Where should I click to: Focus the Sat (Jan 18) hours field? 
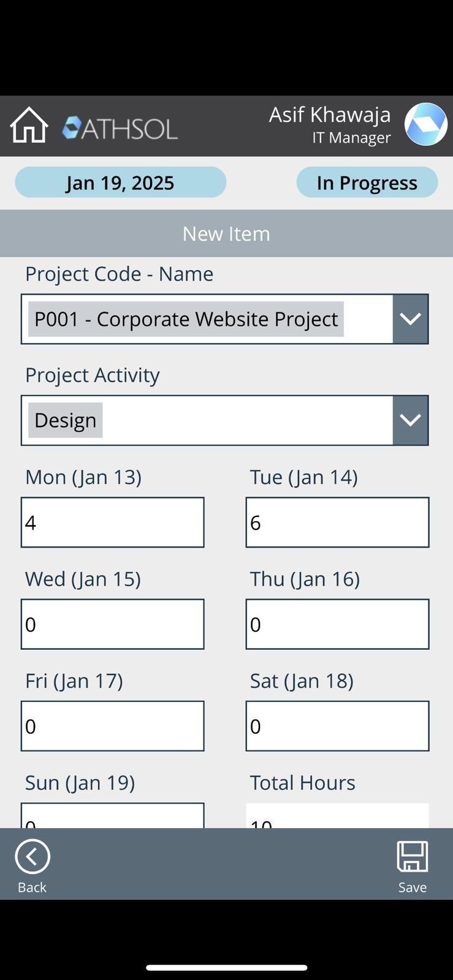337,726
